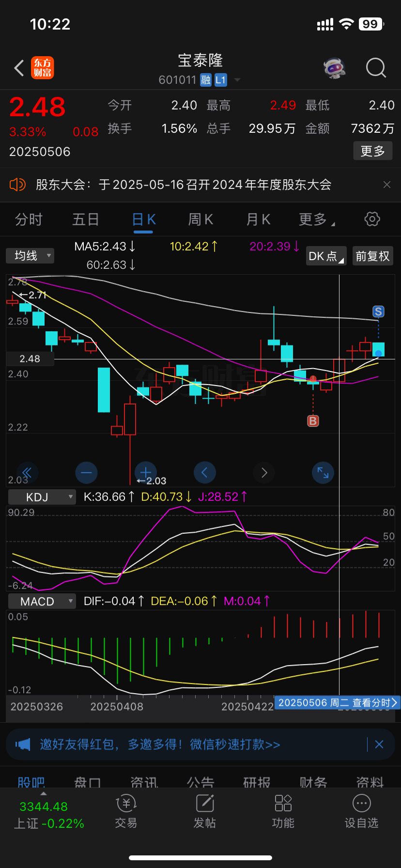Tap MA5:2.43 value

105,247
